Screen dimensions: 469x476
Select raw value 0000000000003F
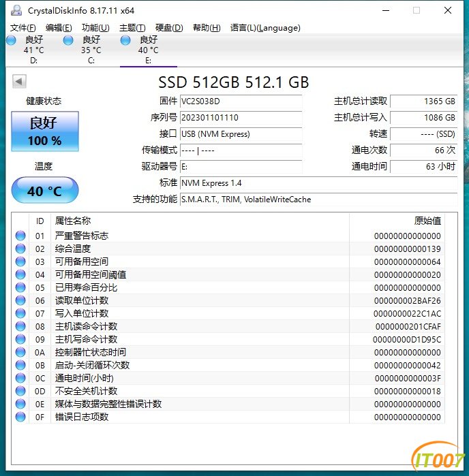click(x=408, y=379)
